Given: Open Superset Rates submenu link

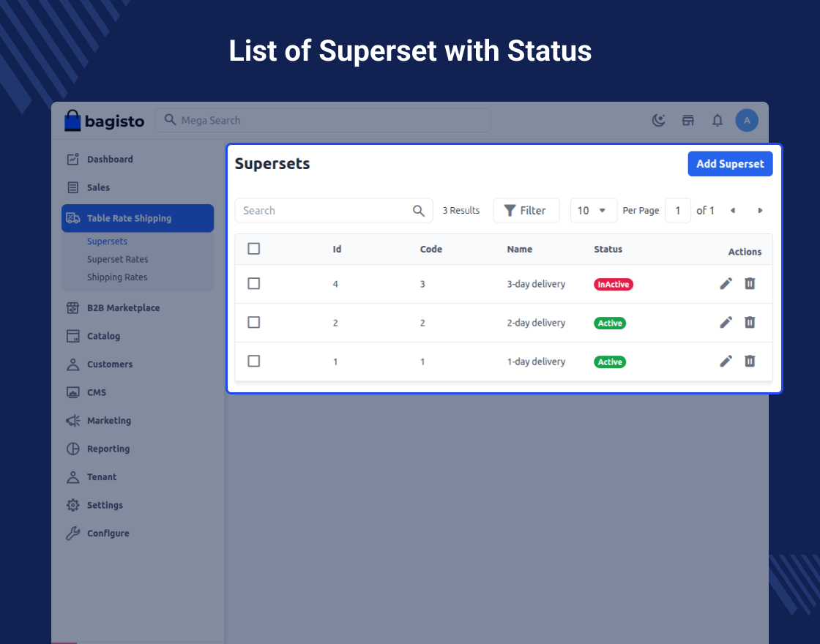Looking at the screenshot, I should coord(118,259).
